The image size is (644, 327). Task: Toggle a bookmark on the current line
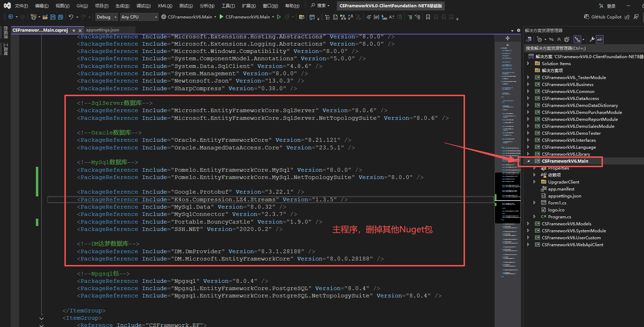[428, 17]
